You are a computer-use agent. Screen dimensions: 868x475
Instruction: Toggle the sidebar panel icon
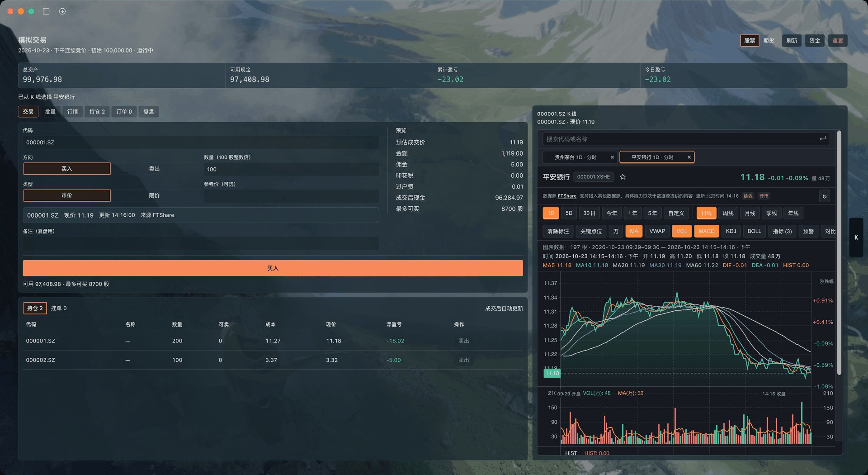coord(46,11)
